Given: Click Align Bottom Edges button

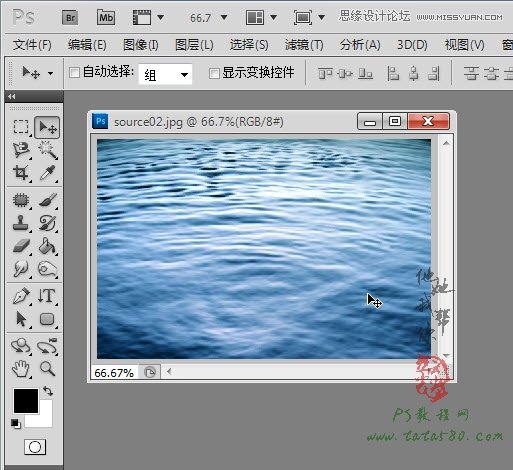Looking at the screenshot, I should click(365, 73).
